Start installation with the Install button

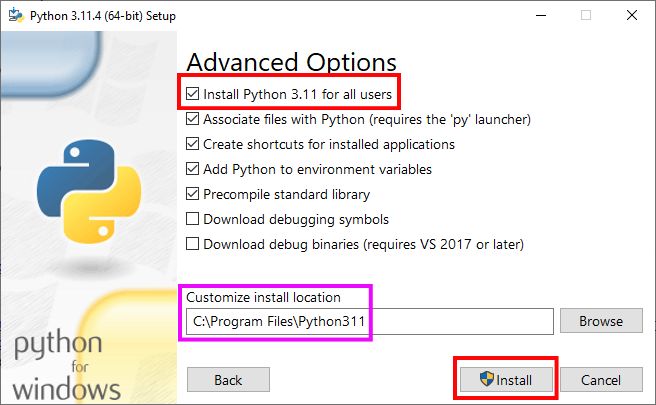tap(505, 381)
